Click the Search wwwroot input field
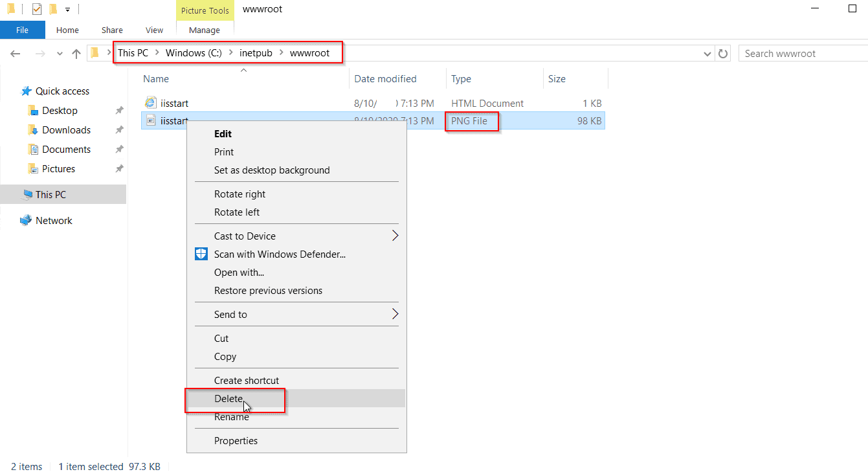This screenshot has width=868, height=472. point(803,54)
